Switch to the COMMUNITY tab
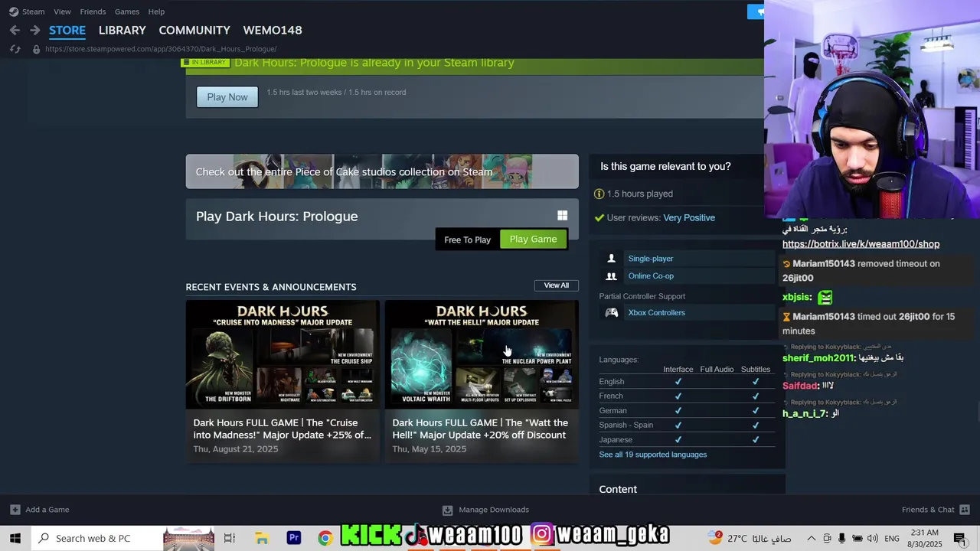The image size is (980, 551). (x=194, y=30)
